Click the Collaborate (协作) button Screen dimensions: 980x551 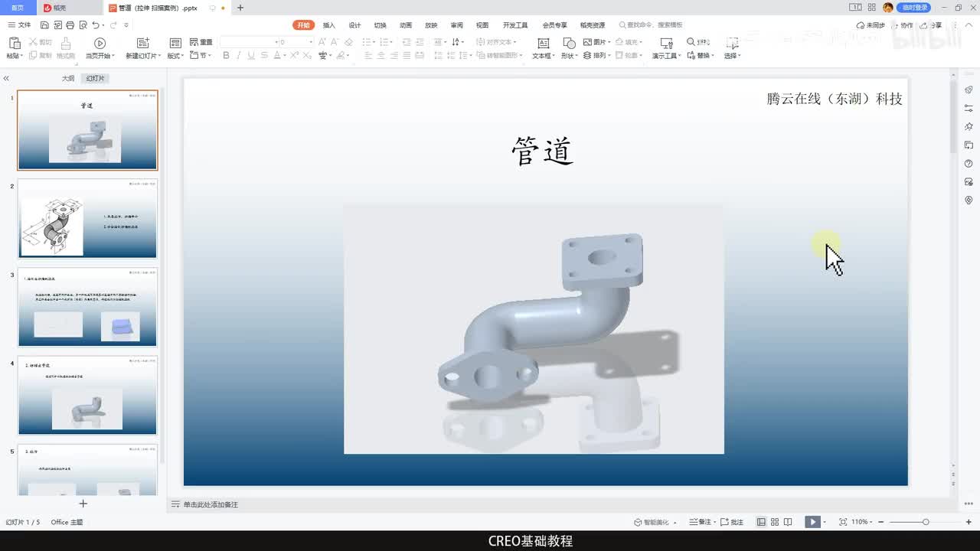click(902, 25)
